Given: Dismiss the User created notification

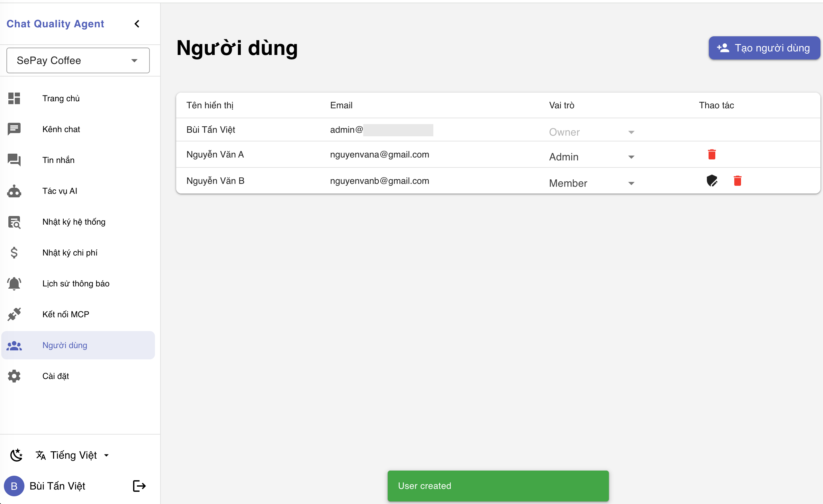Looking at the screenshot, I should click(x=497, y=486).
